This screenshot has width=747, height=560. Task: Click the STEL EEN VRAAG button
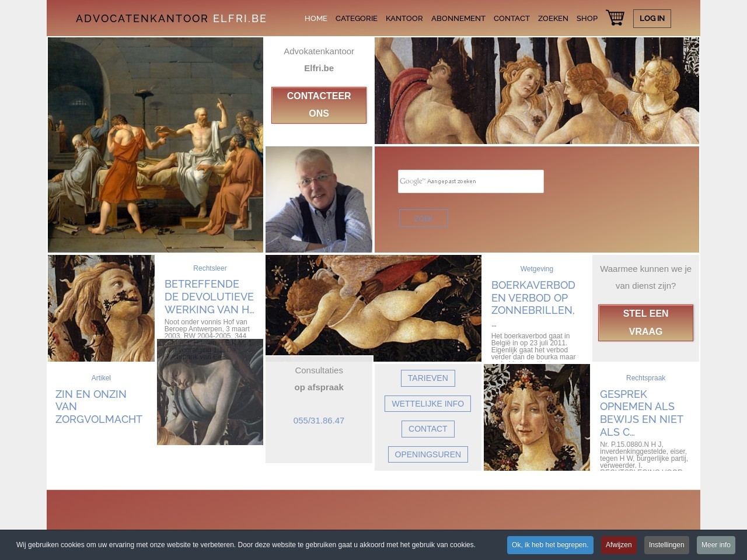pos(645,323)
